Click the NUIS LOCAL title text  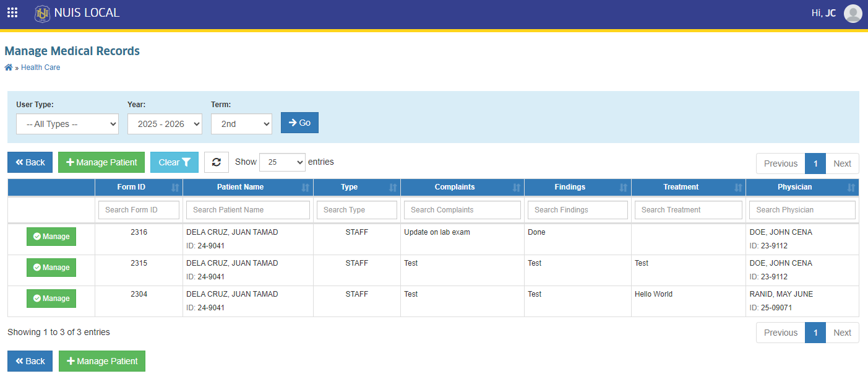coord(87,13)
